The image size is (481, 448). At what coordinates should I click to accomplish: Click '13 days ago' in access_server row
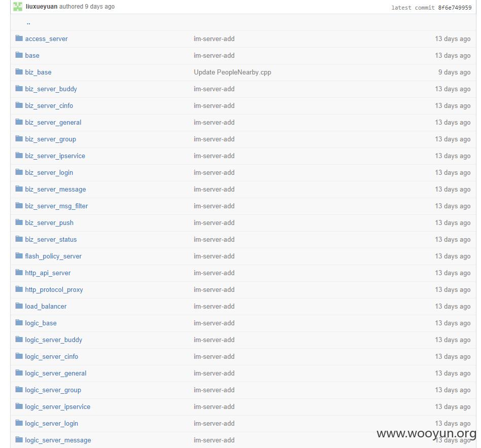point(453,39)
